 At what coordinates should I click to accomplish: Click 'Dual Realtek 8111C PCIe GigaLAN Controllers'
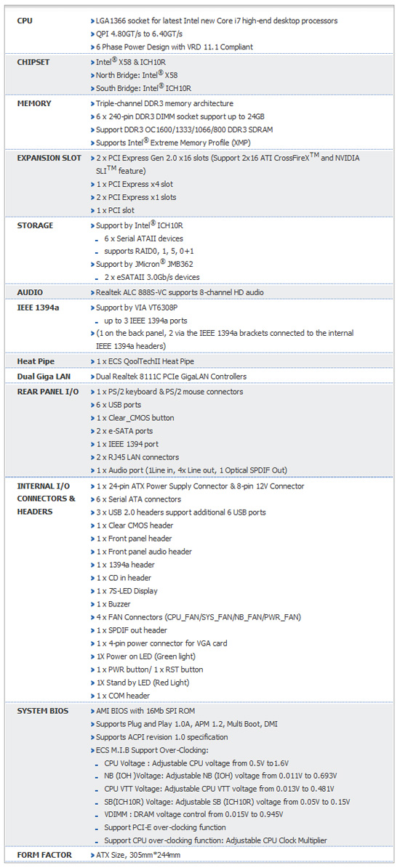pos(171,377)
